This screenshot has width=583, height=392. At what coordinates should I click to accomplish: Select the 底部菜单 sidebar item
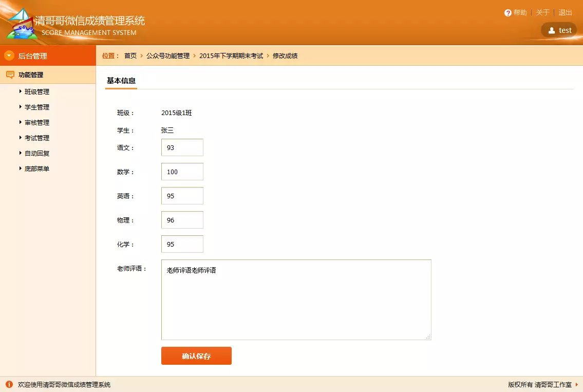tap(36, 169)
